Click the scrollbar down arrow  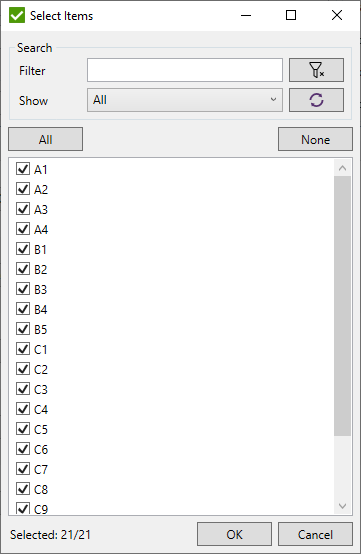click(x=342, y=506)
